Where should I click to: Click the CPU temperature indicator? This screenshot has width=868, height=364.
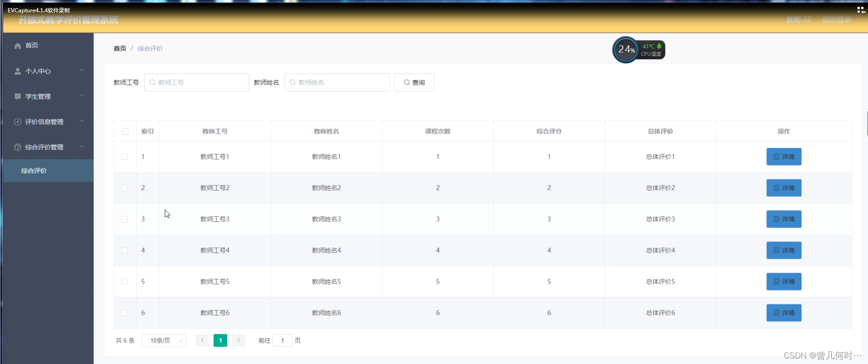(x=652, y=50)
